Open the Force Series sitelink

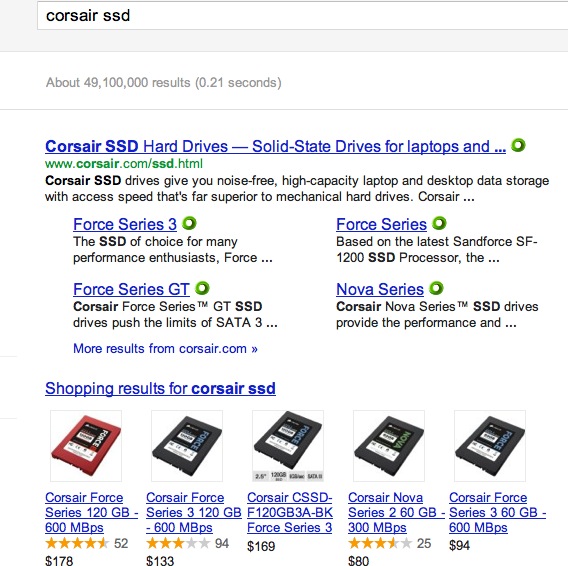[381, 224]
